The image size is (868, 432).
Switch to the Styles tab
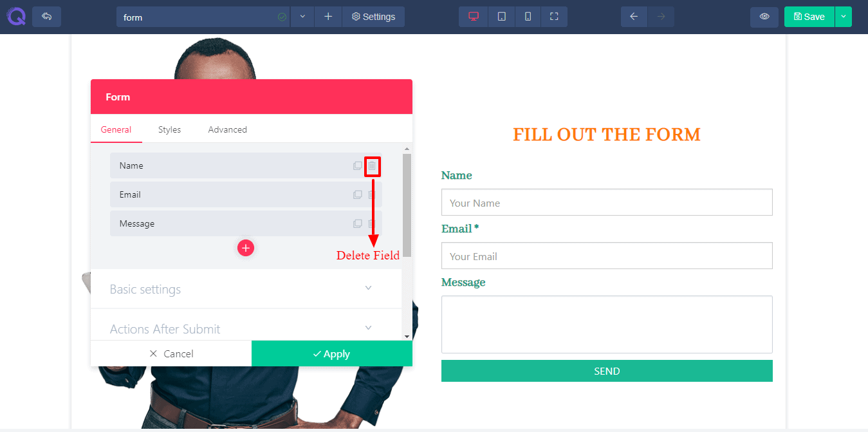(169, 129)
